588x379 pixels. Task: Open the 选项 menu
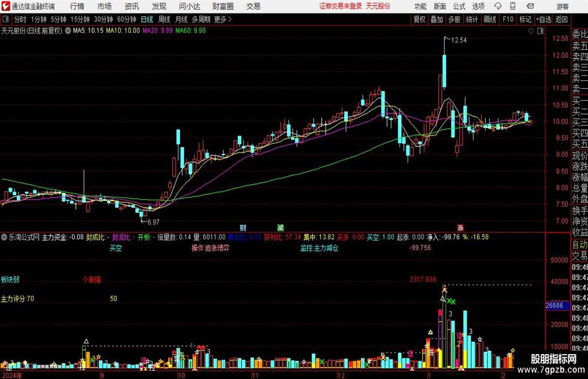pyautogui.click(x=478, y=6)
